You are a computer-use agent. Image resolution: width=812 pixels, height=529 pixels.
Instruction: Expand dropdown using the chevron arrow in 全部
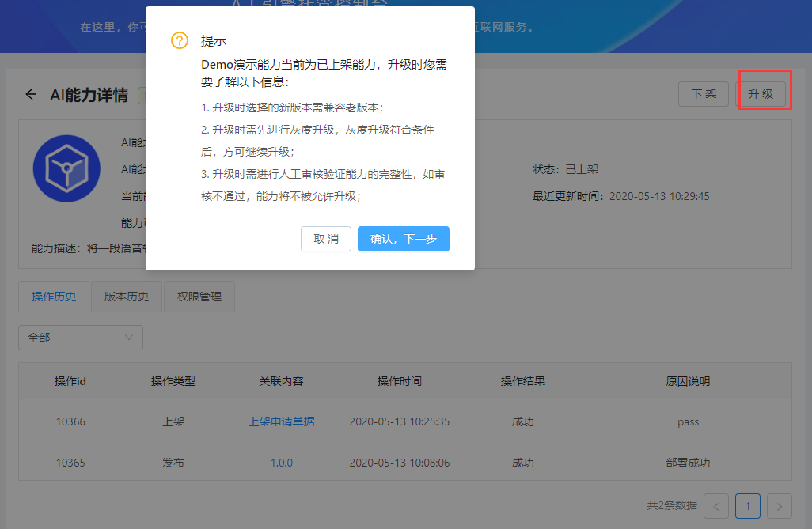(129, 338)
